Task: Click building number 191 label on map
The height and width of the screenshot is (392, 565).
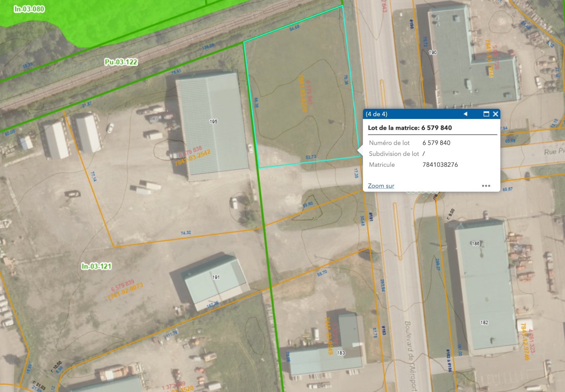Action: click(216, 277)
